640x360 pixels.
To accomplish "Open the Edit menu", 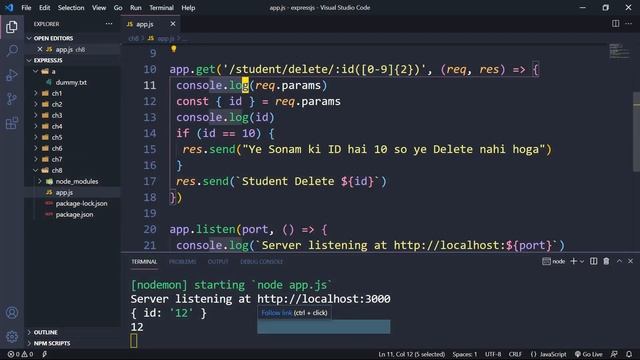I will [x=44, y=7].
